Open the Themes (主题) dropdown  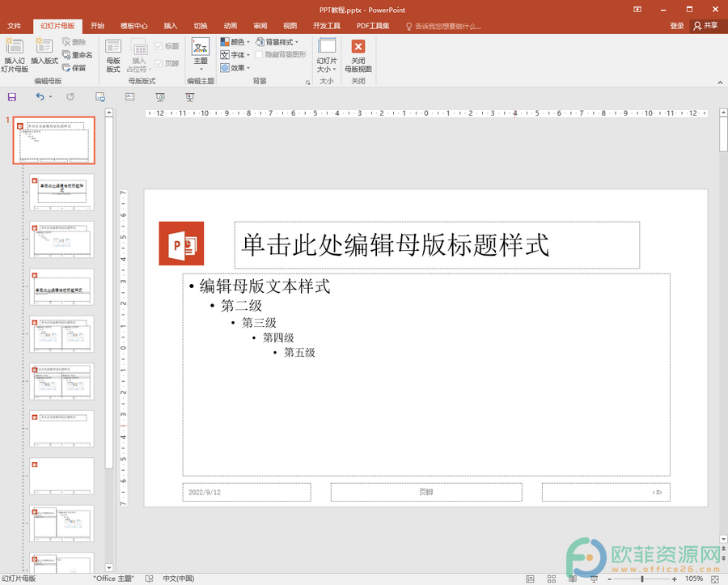pos(201,55)
